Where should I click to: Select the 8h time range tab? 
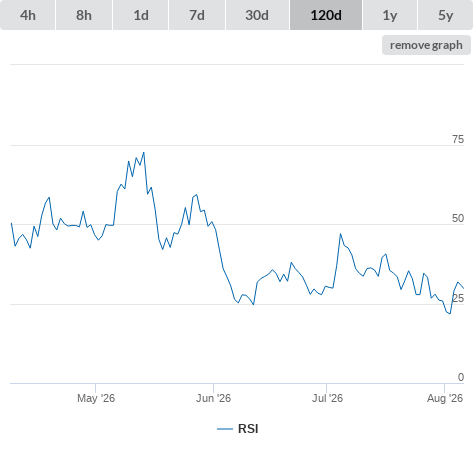[84, 15]
